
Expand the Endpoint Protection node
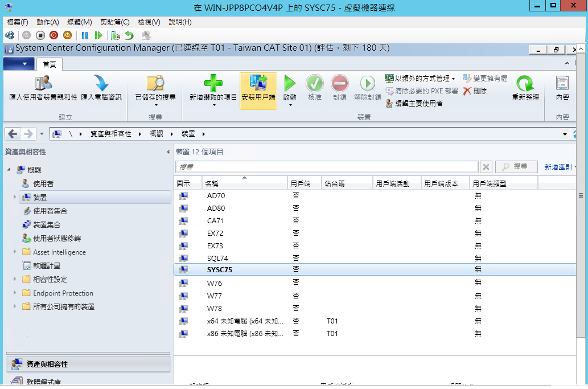pos(15,293)
